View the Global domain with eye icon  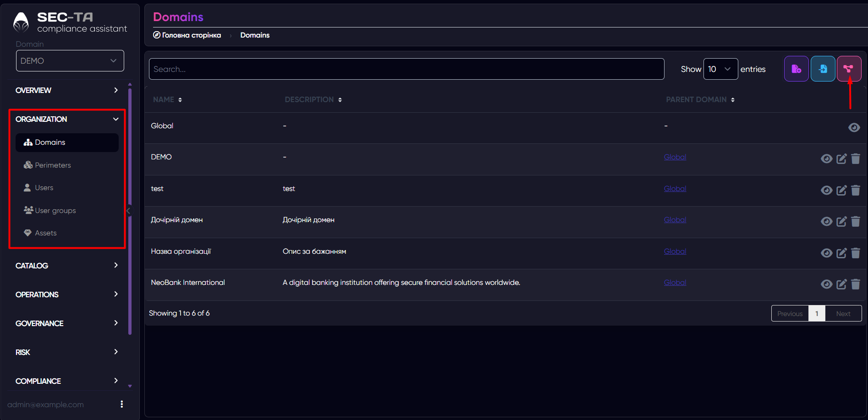pyautogui.click(x=854, y=127)
